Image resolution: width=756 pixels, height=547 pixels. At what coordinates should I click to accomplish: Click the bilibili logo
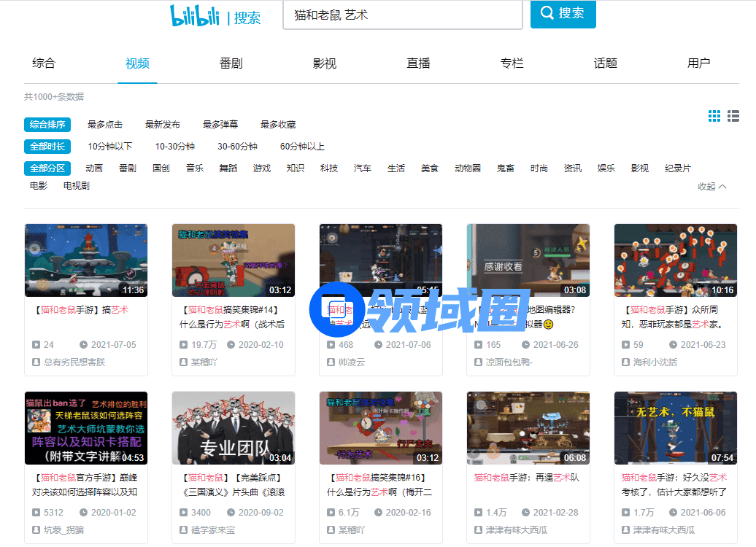point(195,15)
